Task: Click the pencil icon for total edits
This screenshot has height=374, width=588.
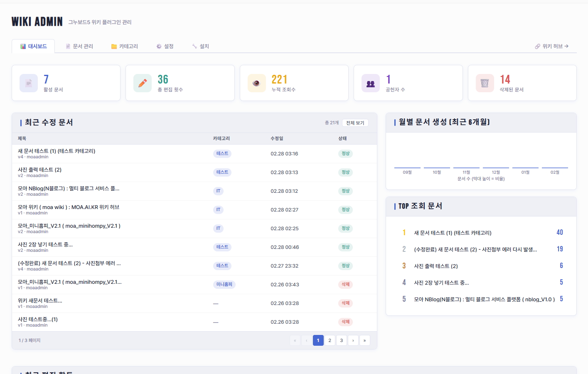Action: (143, 83)
